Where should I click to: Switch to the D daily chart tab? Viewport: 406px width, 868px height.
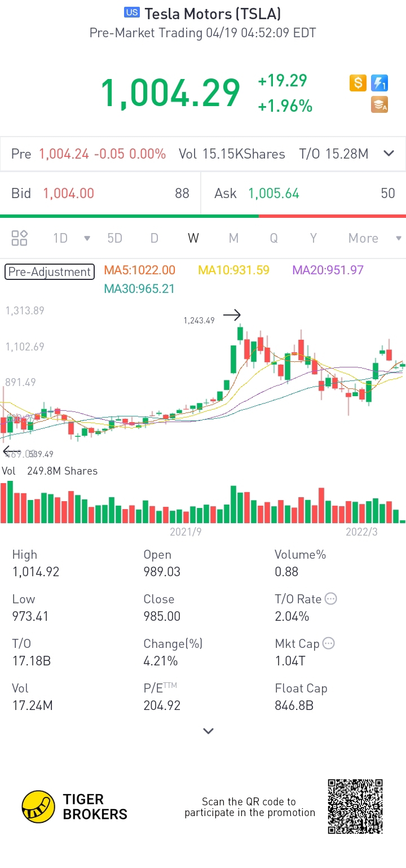coord(154,238)
